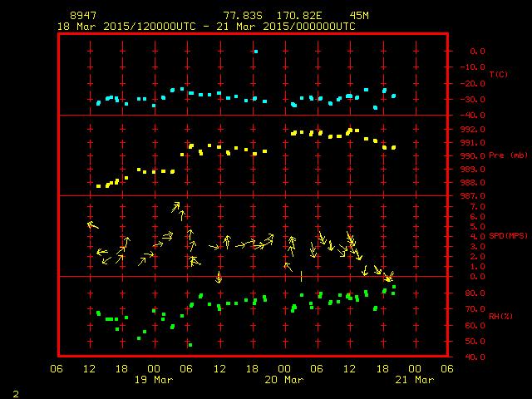Click the 19 Mar date label
The width and height of the screenshot is (532, 399).
[x=154, y=380]
